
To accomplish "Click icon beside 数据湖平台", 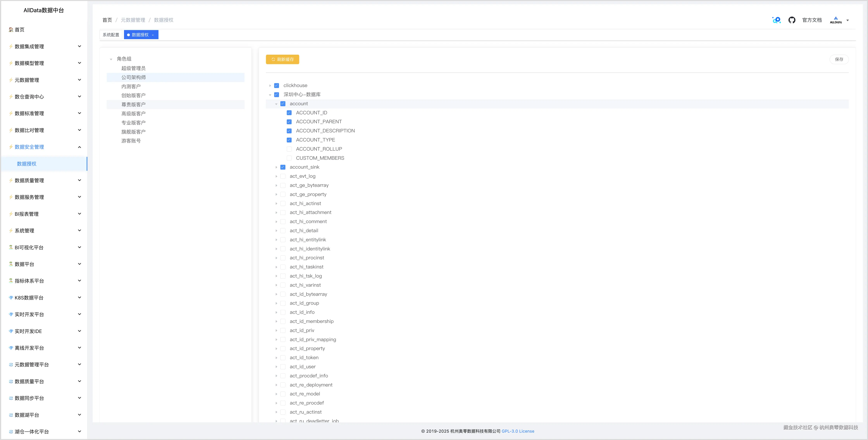I will (11, 415).
